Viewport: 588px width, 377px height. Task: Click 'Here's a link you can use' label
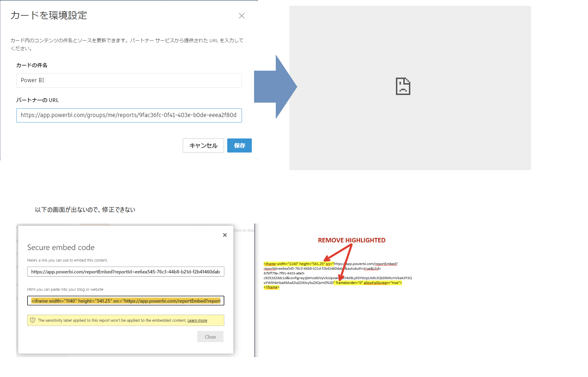pyautogui.click(x=67, y=260)
